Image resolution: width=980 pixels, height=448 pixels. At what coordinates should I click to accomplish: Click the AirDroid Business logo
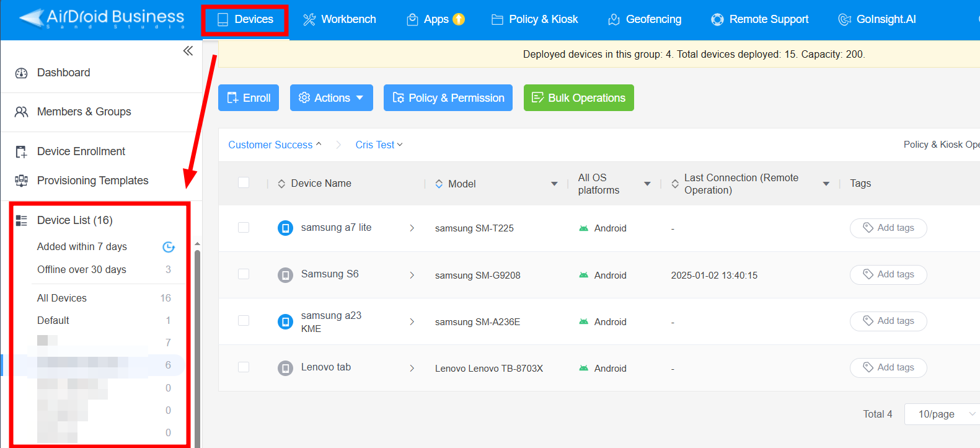point(102,18)
